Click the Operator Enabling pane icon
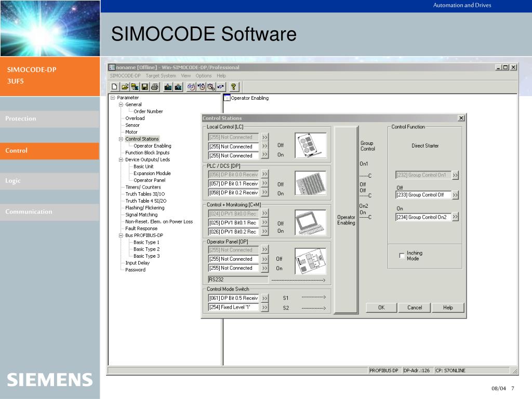 (227, 98)
